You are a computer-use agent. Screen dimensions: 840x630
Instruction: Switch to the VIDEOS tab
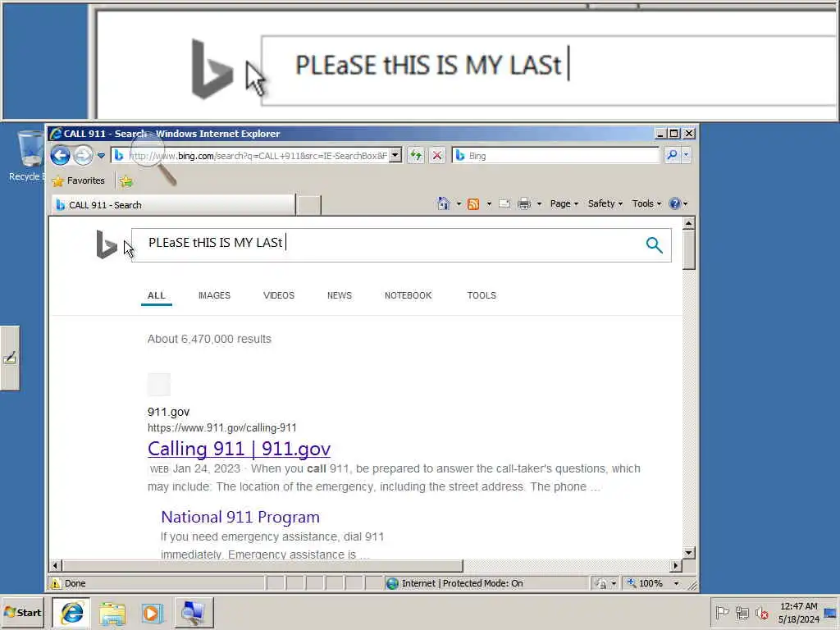pos(279,295)
